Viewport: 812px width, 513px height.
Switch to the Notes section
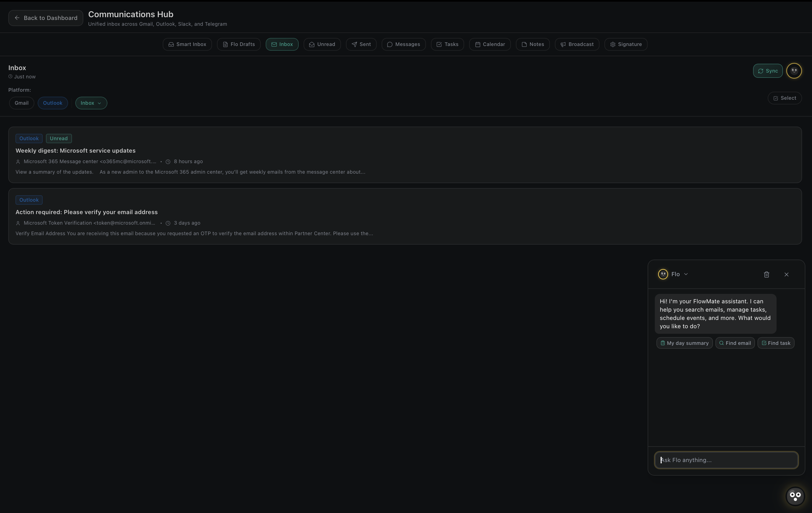click(x=532, y=44)
